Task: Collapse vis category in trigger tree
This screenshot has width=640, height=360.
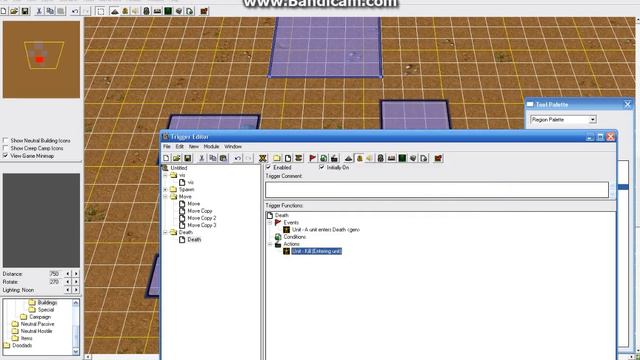Action: (165, 175)
